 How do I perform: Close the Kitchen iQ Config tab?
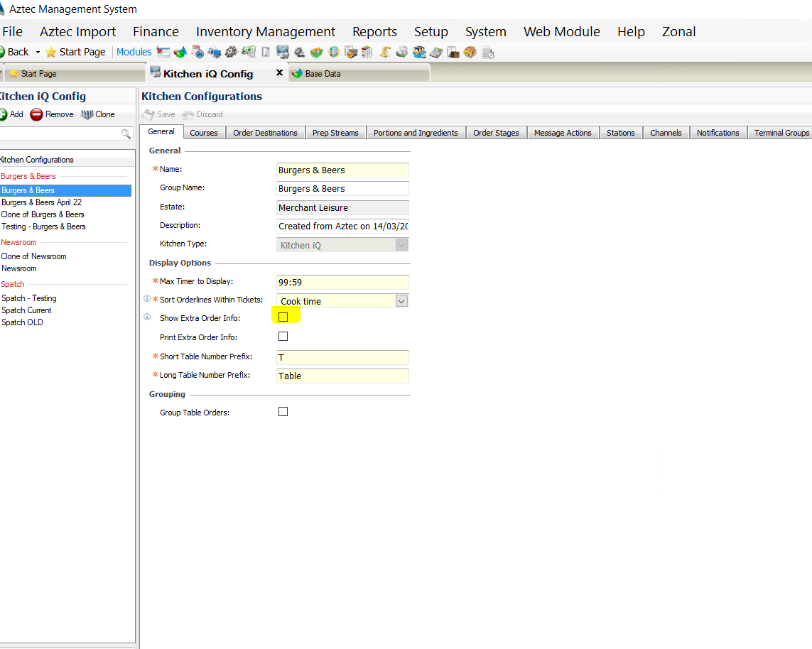pos(279,73)
